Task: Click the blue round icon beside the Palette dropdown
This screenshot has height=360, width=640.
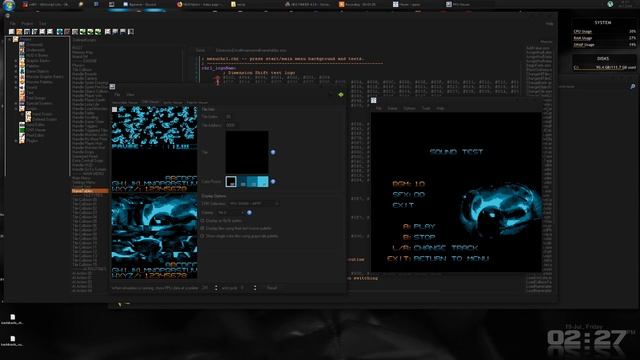Action: [249, 213]
